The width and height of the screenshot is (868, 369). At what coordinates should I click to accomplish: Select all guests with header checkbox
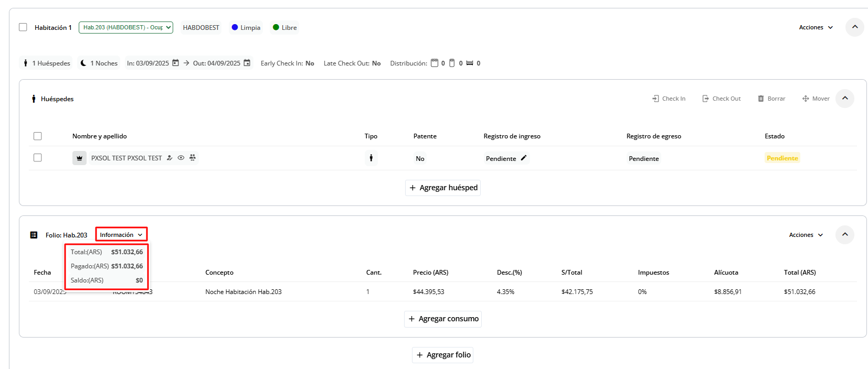coord(38,136)
